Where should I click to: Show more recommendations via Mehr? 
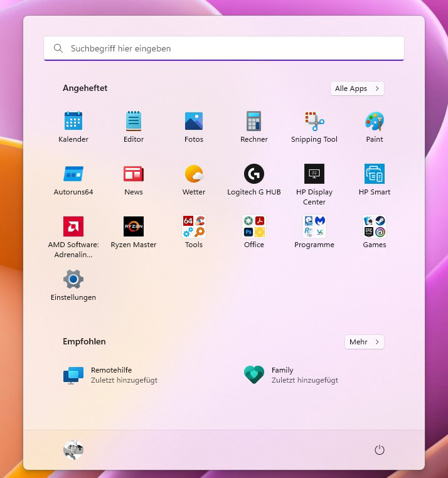[x=364, y=342]
